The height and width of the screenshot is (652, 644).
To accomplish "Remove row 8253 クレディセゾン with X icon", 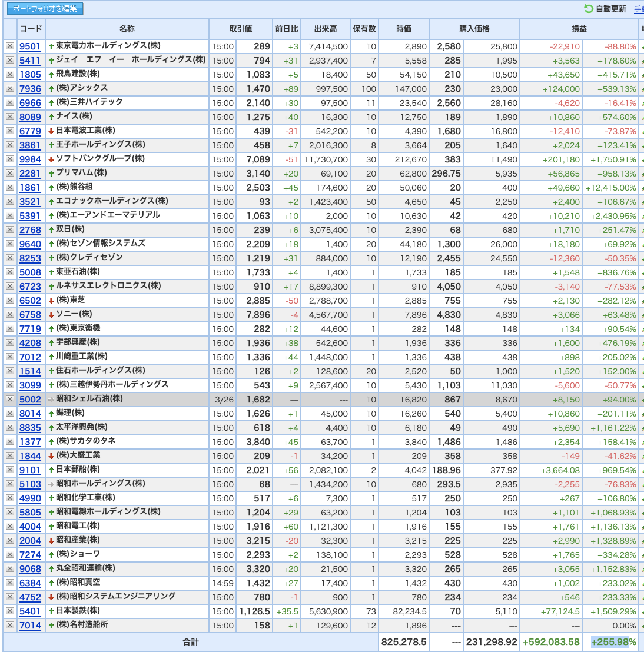I will tap(10, 258).
